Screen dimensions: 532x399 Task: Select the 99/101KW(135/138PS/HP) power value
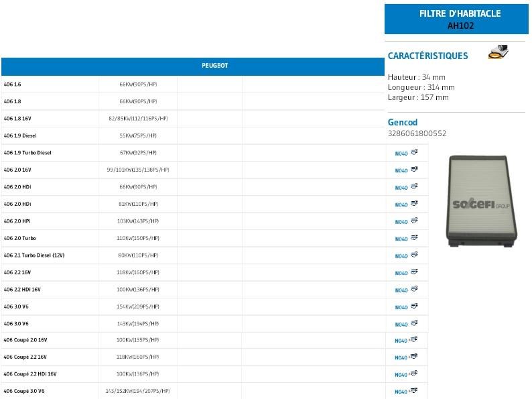138,170
